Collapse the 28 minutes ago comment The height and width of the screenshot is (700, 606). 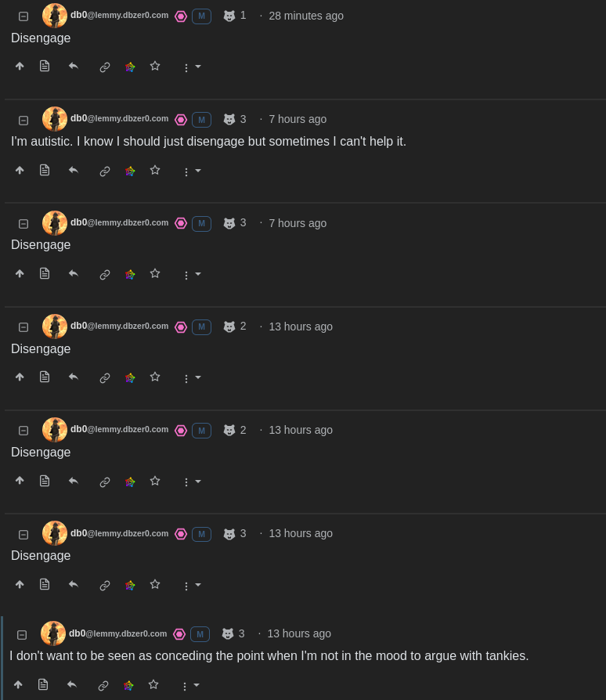[23, 16]
